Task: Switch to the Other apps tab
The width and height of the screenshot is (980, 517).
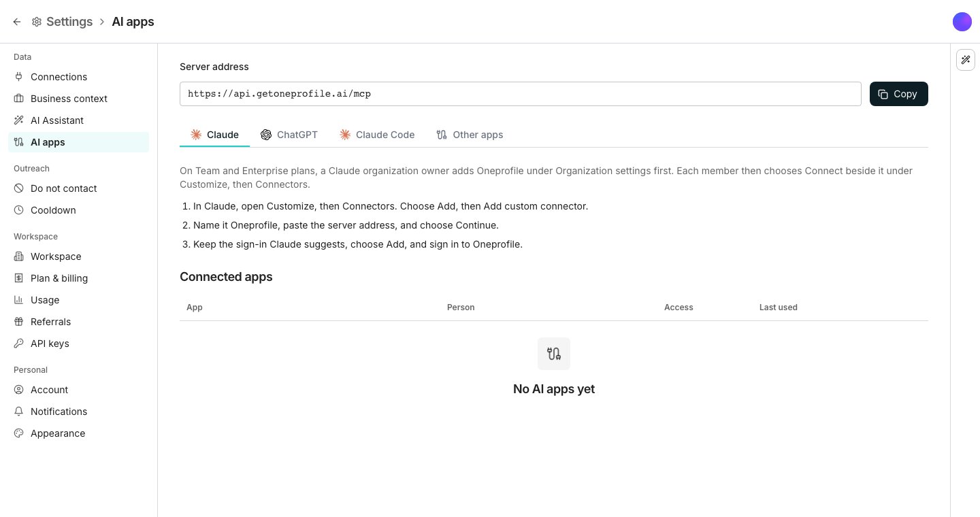Action: click(x=470, y=135)
